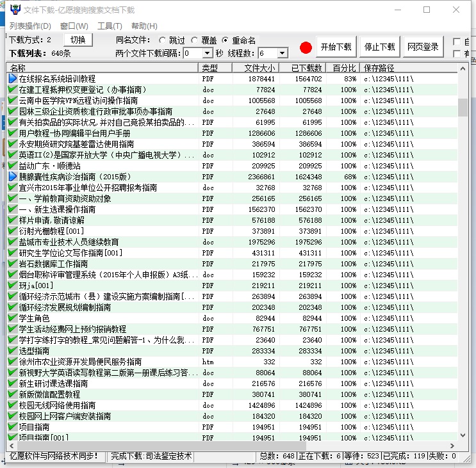Click green check icon of 学生角色
This screenshot has height=468, width=476.
coord(13,318)
